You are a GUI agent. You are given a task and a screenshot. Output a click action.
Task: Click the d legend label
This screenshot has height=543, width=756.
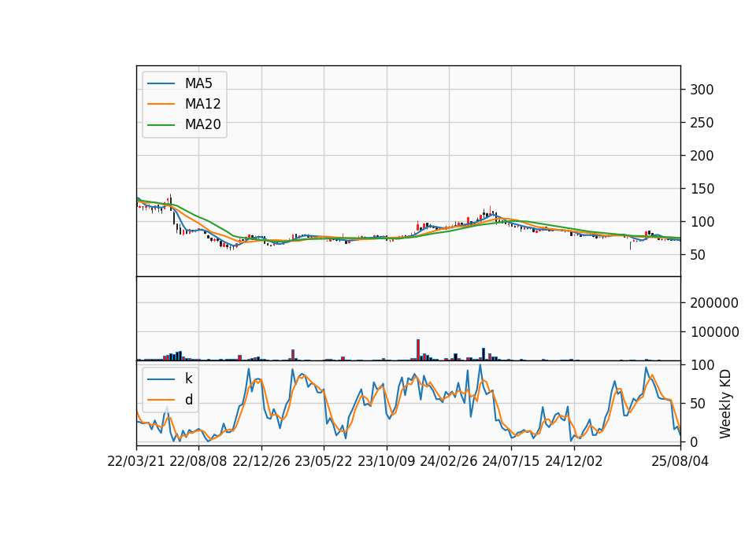point(188,400)
